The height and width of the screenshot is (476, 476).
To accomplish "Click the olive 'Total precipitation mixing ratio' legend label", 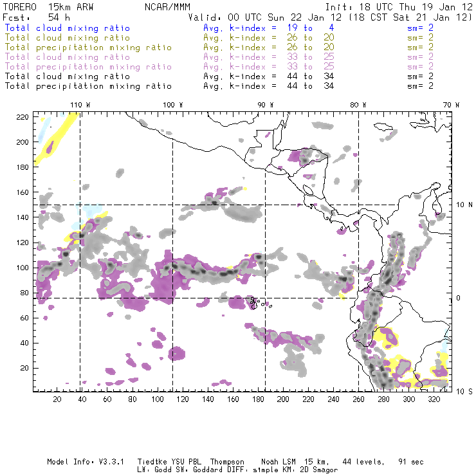I will coord(88,48).
